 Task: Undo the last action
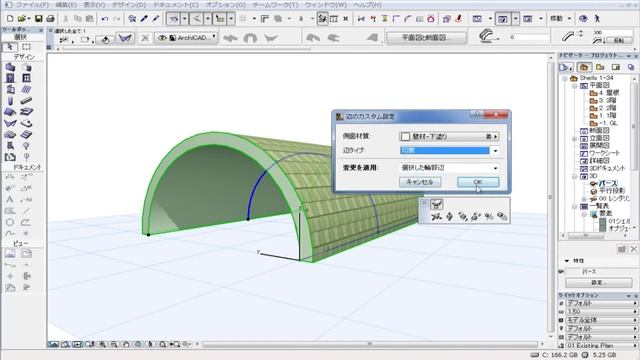(x=105, y=19)
